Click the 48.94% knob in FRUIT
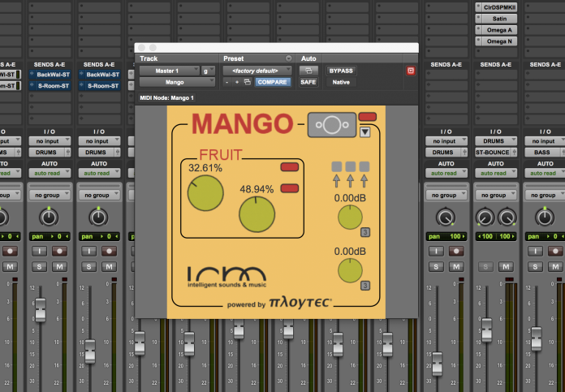The image size is (565, 392). 257,214
